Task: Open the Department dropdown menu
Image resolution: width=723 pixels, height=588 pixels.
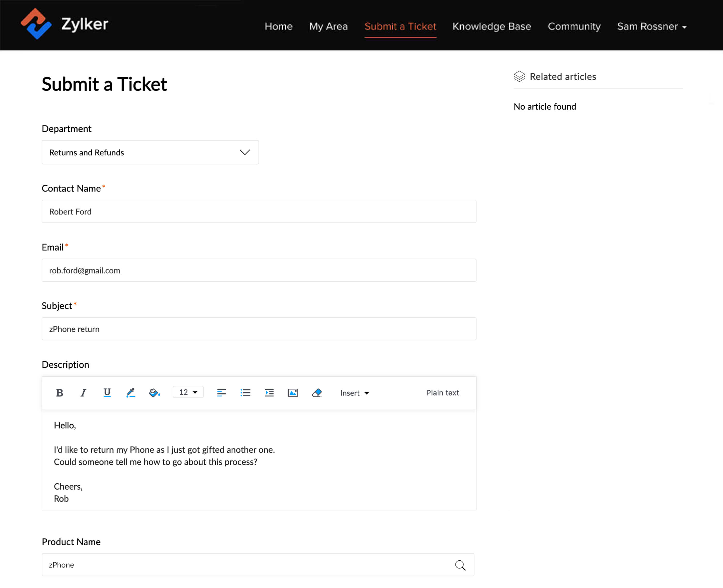Action: 150,152
